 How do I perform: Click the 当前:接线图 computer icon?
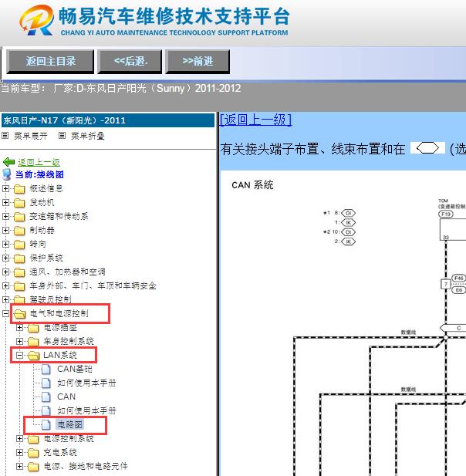[7, 174]
